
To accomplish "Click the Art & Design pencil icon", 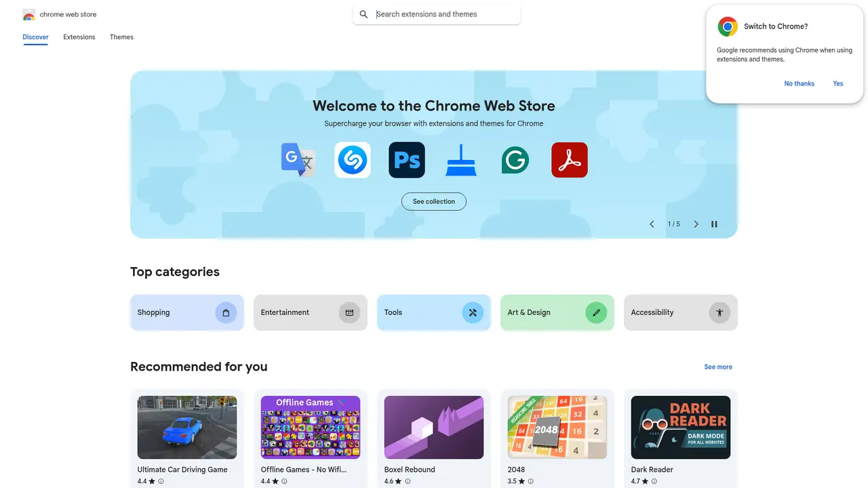I will point(596,312).
